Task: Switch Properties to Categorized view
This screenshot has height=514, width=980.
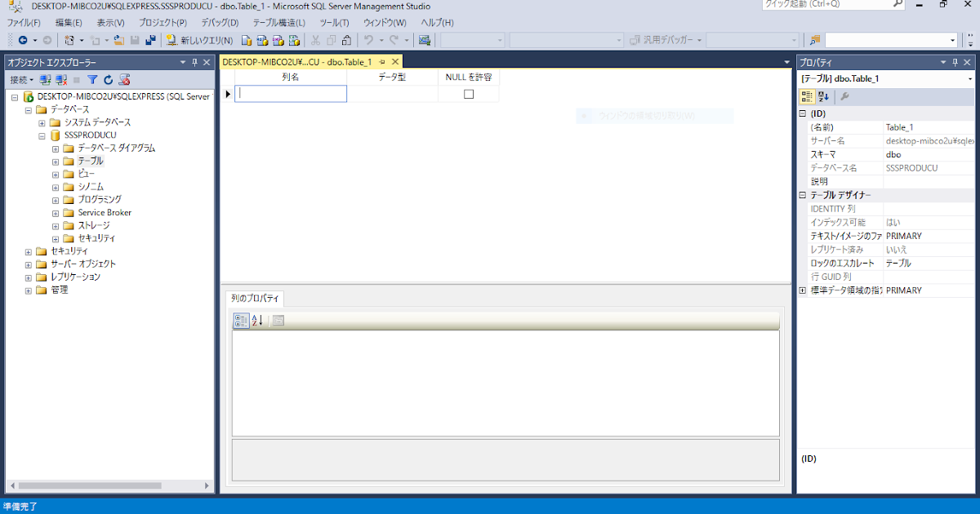Action: (x=807, y=96)
